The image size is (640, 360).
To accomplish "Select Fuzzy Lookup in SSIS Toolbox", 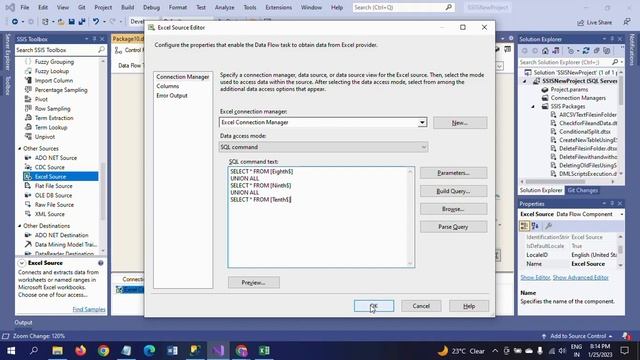I will point(52,71).
